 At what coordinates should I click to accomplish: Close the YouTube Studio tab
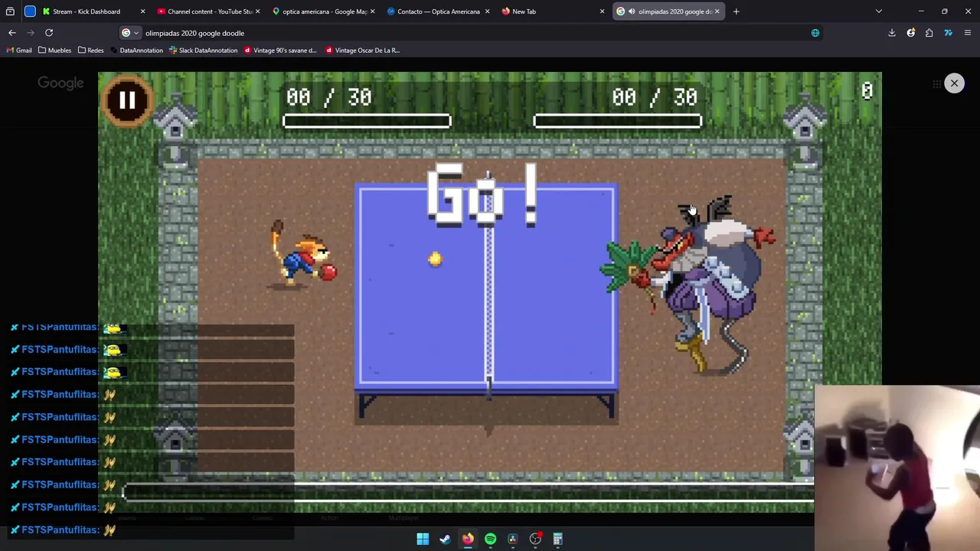pyautogui.click(x=257, y=11)
